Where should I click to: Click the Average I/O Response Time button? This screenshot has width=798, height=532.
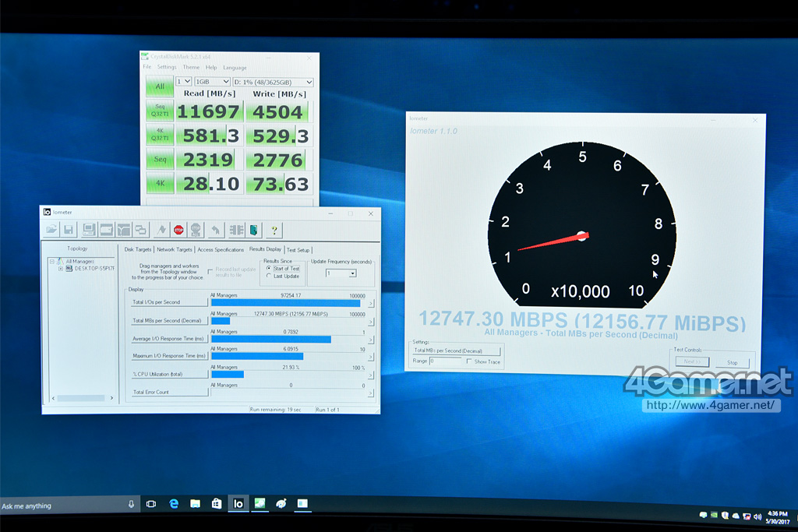[169, 339]
